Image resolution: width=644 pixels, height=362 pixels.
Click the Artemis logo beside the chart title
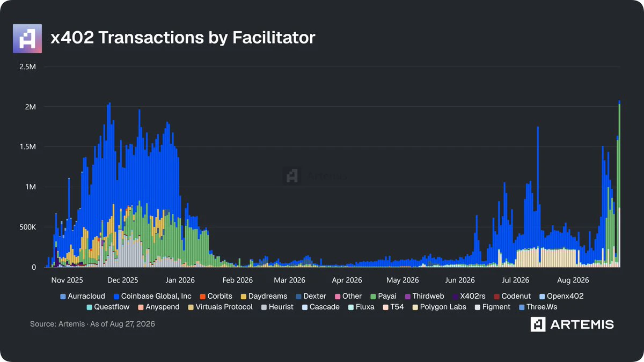point(27,39)
